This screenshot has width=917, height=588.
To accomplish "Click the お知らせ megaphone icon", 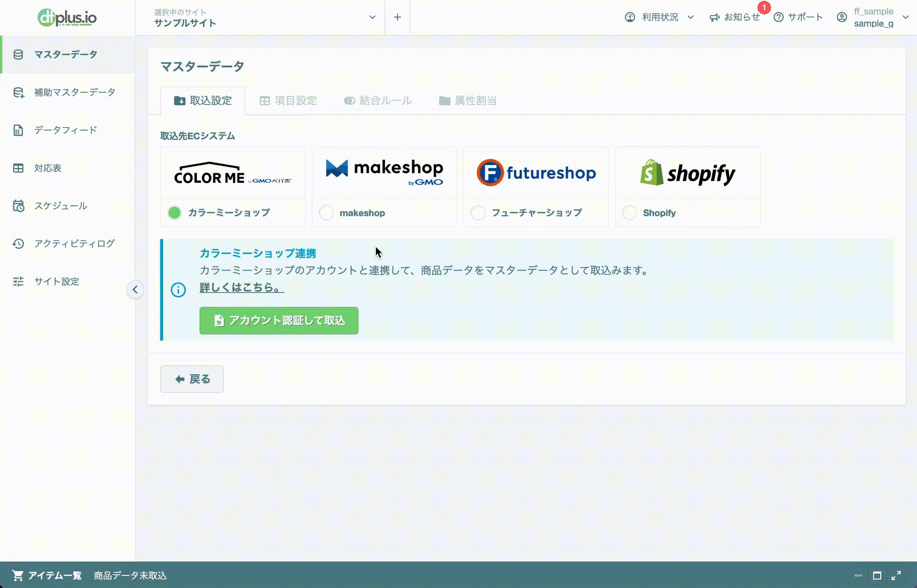I will pos(714,17).
